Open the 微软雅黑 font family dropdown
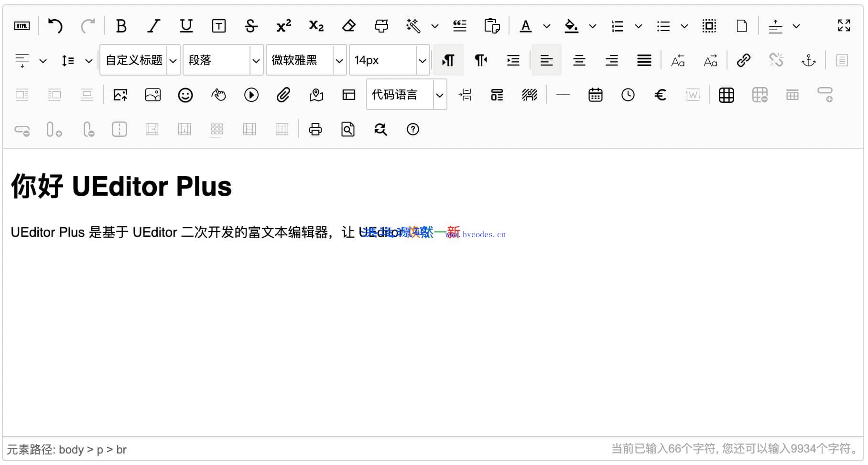The image size is (868, 465). pyautogui.click(x=306, y=60)
